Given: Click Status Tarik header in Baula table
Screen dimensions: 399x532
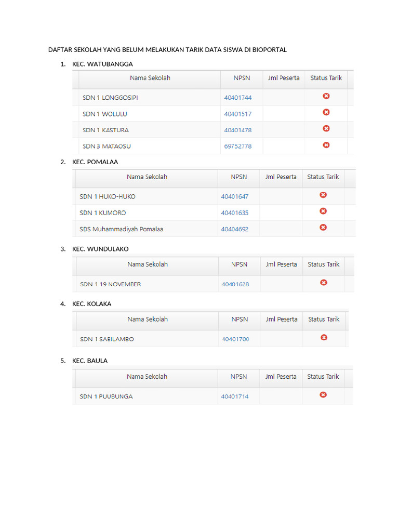Looking at the screenshot, I should pyautogui.click(x=323, y=377).
